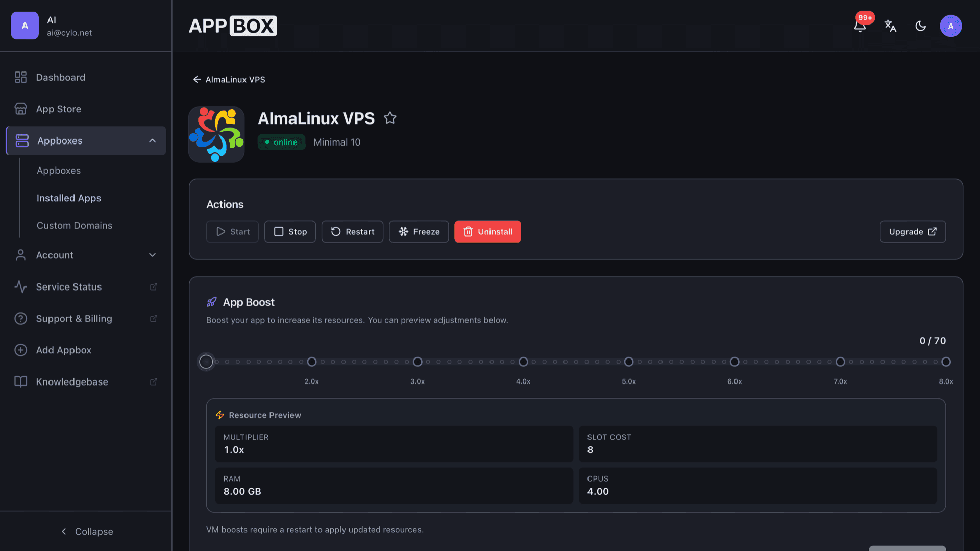Favorite AlmaLinux VPS with the star
Viewport: 980px width, 551px height.
click(x=390, y=118)
